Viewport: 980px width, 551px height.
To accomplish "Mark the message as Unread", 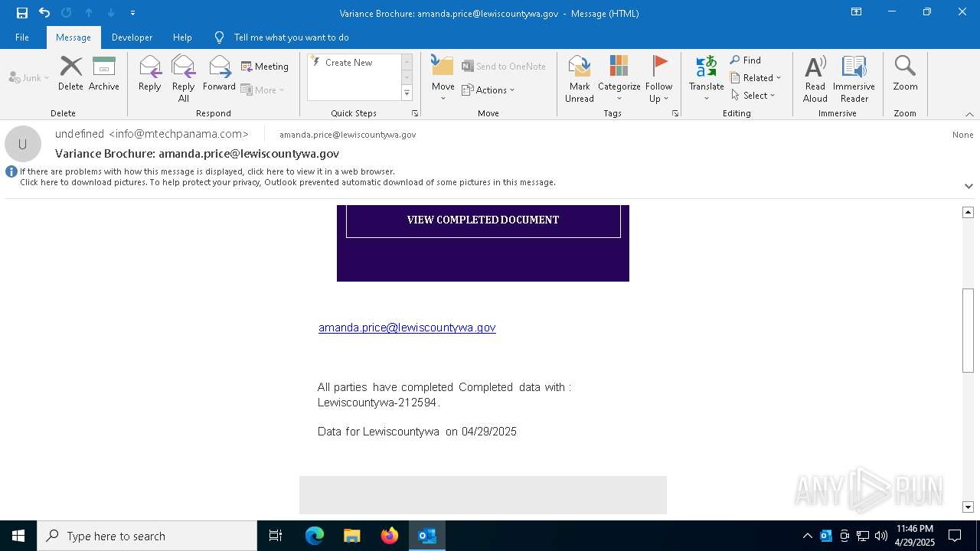I will click(580, 78).
